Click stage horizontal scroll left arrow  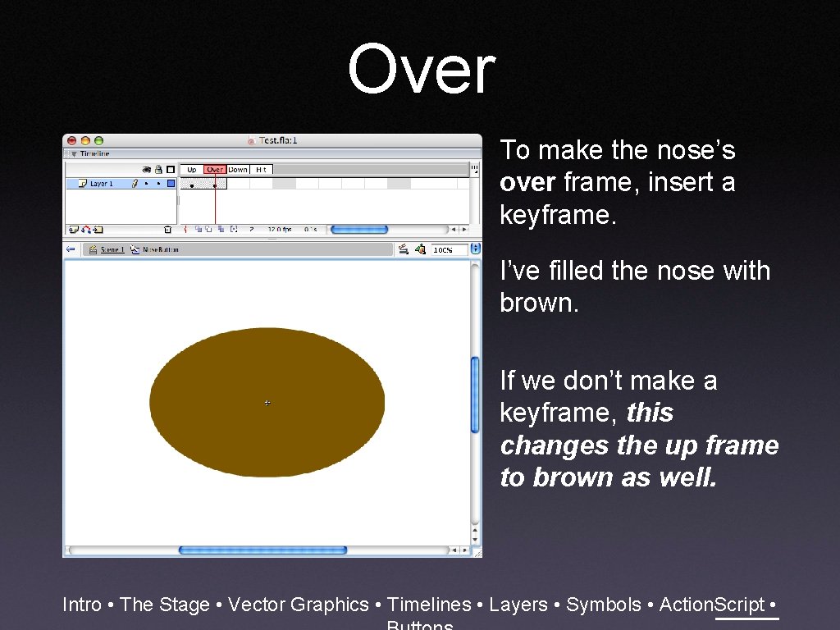454,550
